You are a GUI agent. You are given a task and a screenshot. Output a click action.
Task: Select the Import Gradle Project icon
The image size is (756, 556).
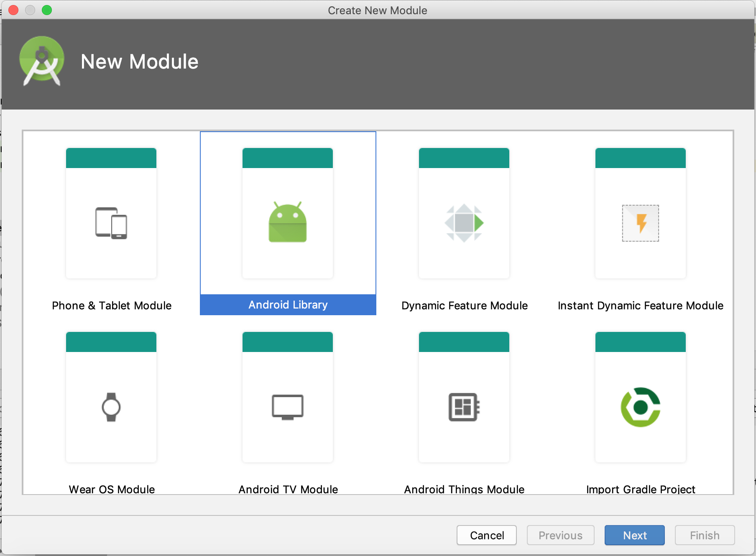(x=641, y=407)
